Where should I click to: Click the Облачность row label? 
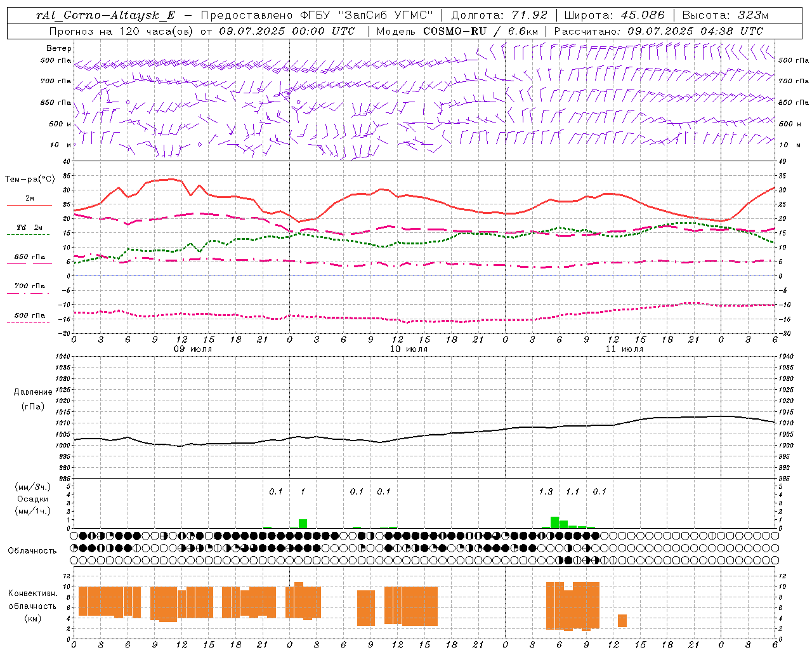click(32, 550)
